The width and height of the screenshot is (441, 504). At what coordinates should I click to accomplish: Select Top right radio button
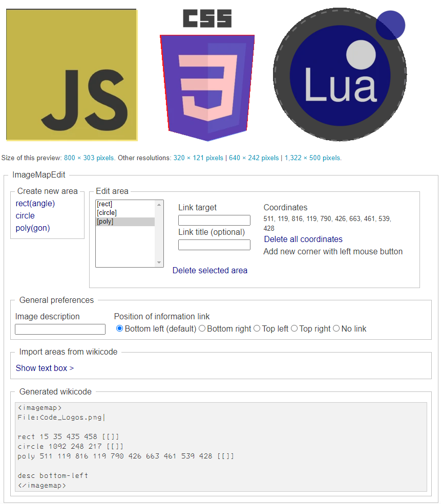[294, 328]
